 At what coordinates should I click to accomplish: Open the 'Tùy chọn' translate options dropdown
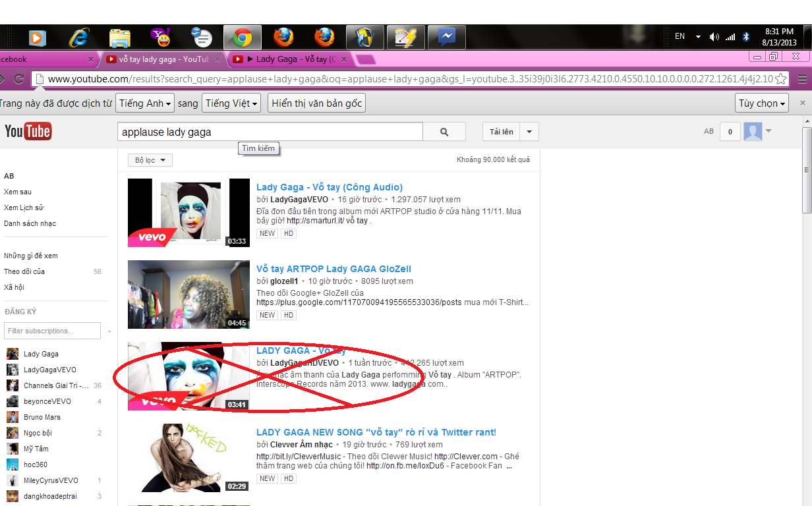point(763,103)
